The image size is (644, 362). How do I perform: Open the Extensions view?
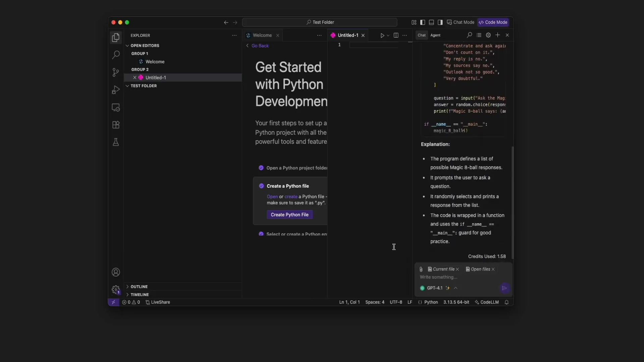[x=116, y=125]
